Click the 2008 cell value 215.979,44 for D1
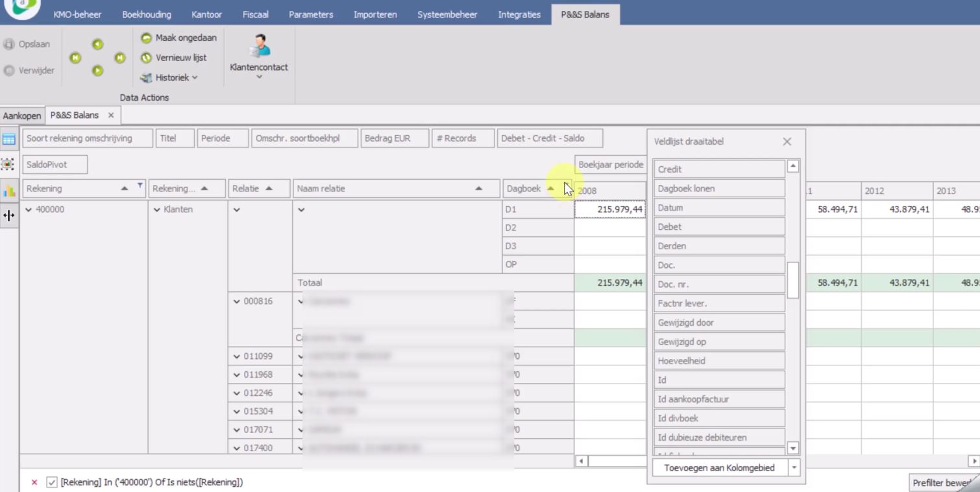The image size is (980, 492). [x=610, y=210]
